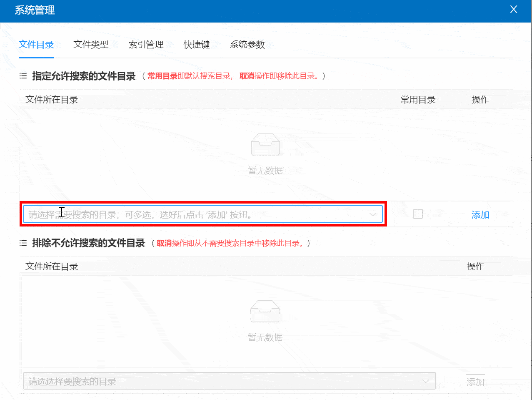Select the 快捷键 tab
The height and width of the screenshot is (400, 532).
pyautogui.click(x=197, y=45)
